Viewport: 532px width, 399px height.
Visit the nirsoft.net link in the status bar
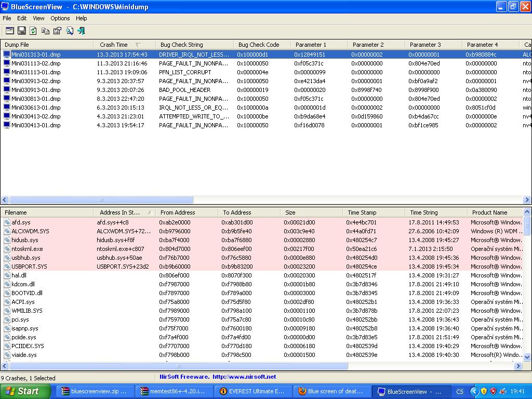(244, 377)
